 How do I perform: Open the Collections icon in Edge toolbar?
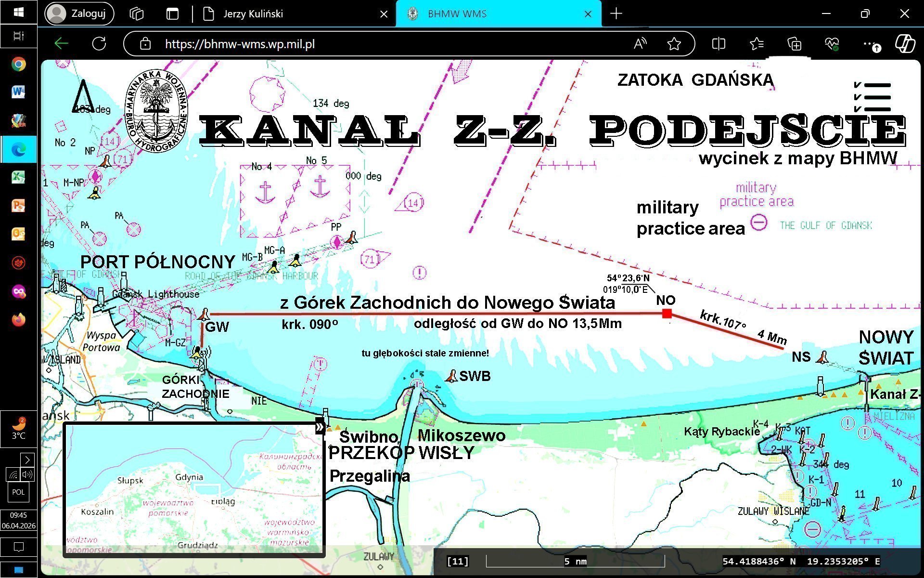tap(794, 44)
